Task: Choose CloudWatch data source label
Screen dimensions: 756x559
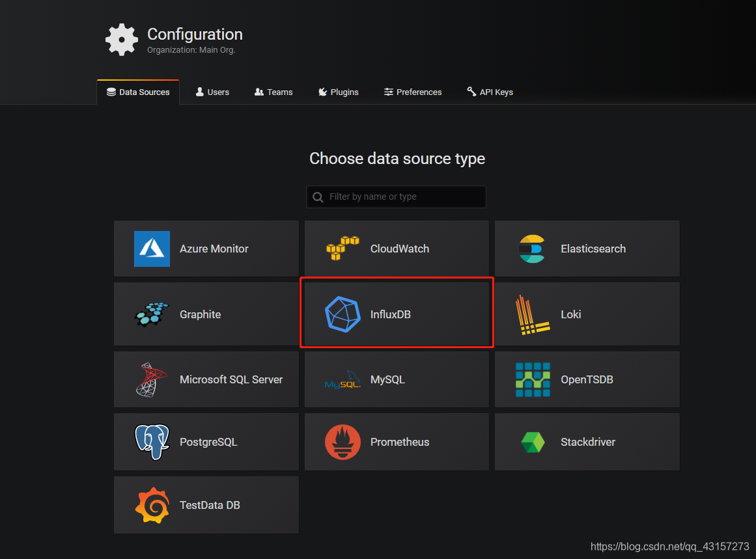Action: [x=400, y=249]
